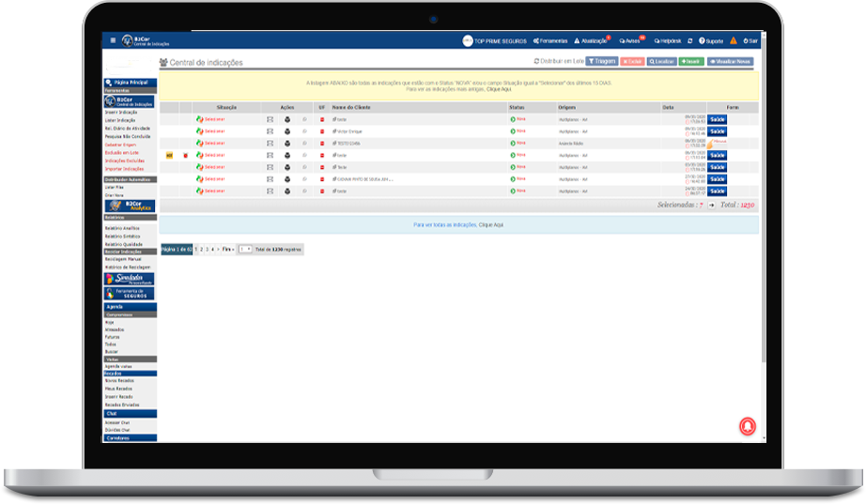
Task: Open Relatório Analítico in the sidebar
Action: (122, 228)
